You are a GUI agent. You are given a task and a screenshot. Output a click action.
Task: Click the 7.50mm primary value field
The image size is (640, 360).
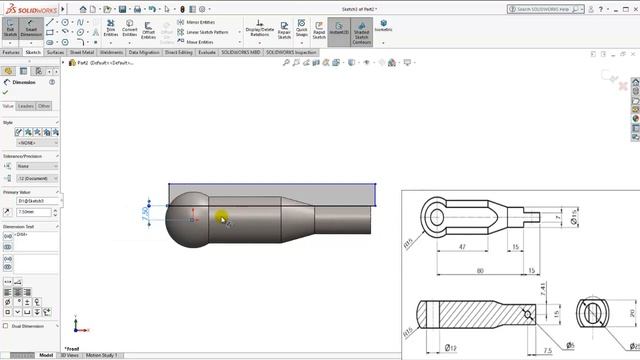pos(33,212)
